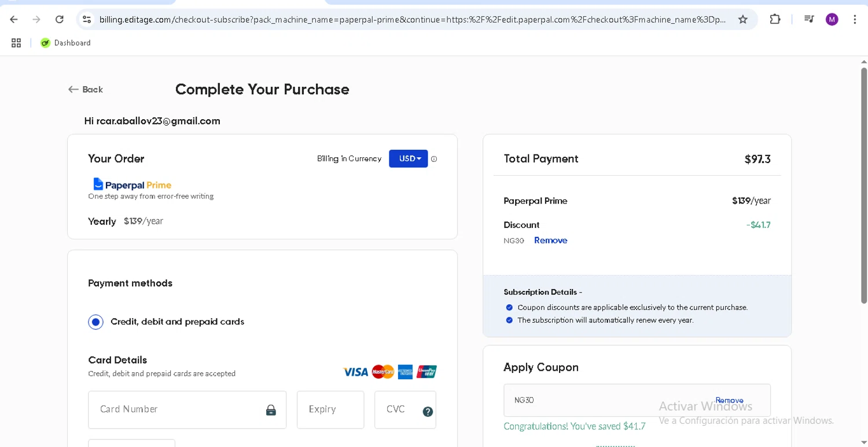Image resolution: width=868 pixels, height=447 pixels.
Task: Open the USD billing currency dropdown
Action: coord(409,158)
